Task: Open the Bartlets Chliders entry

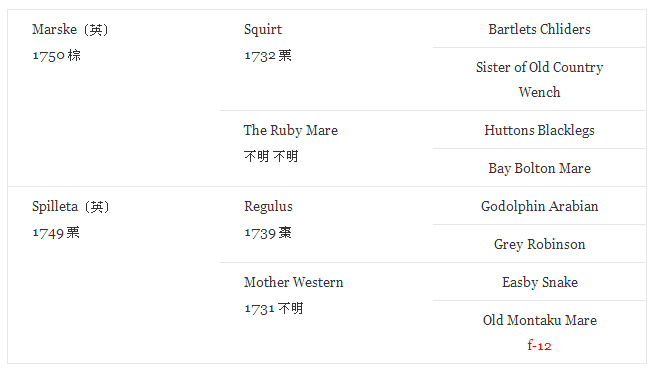Action: pyautogui.click(x=539, y=29)
